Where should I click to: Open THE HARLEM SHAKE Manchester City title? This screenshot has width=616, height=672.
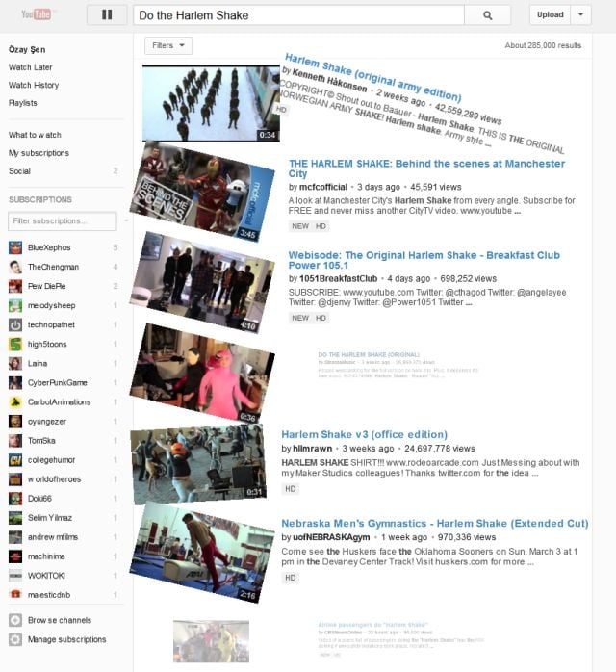pyautogui.click(x=426, y=168)
